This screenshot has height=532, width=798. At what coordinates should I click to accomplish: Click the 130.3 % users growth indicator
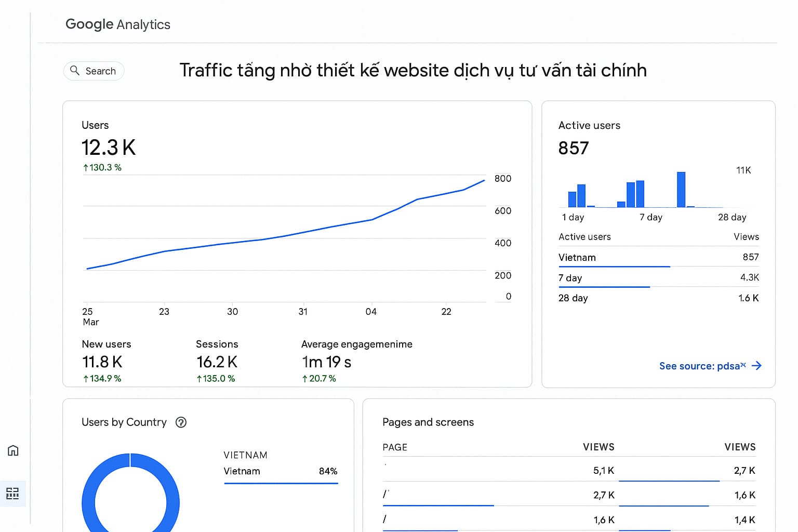click(x=102, y=167)
